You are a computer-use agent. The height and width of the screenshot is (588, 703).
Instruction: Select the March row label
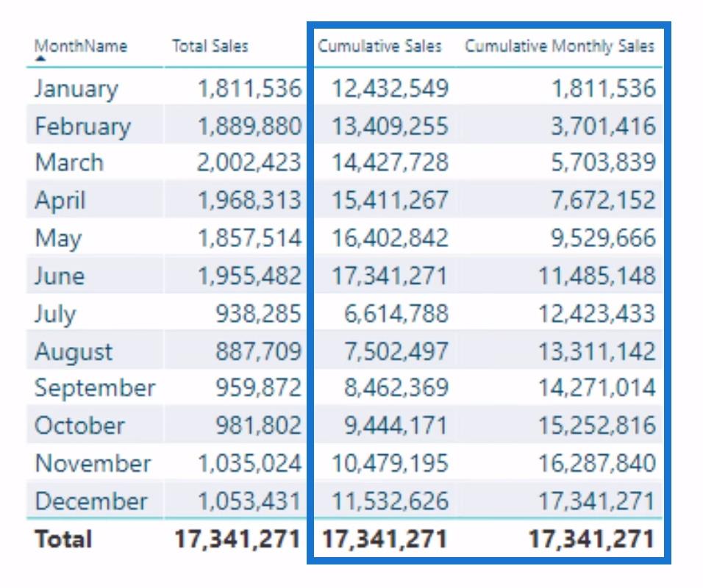point(69,162)
